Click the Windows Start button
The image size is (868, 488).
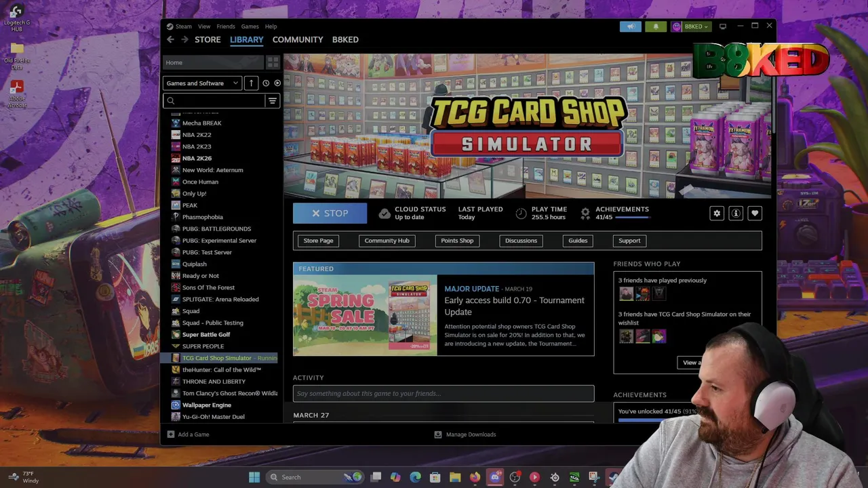(254, 477)
